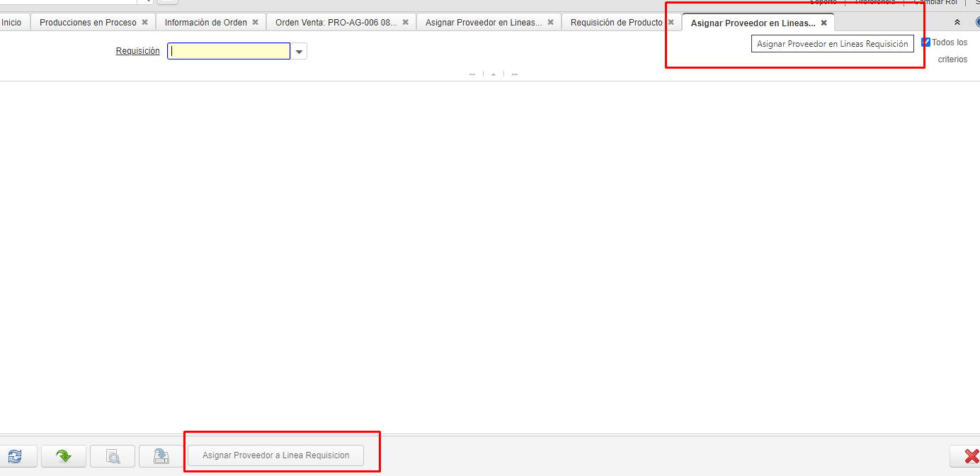The width and height of the screenshot is (980, 476).
Task: Close the Requisición de Producto tab
Action: point(671,23)
